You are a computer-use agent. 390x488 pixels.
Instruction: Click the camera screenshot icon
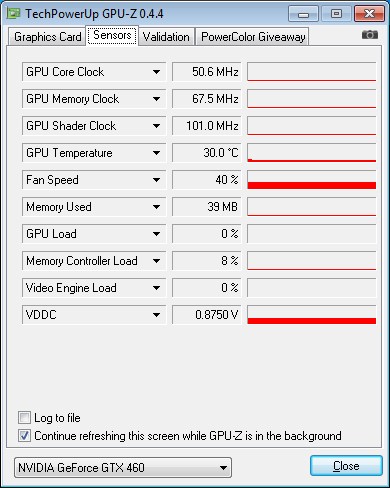pos(370,34)
